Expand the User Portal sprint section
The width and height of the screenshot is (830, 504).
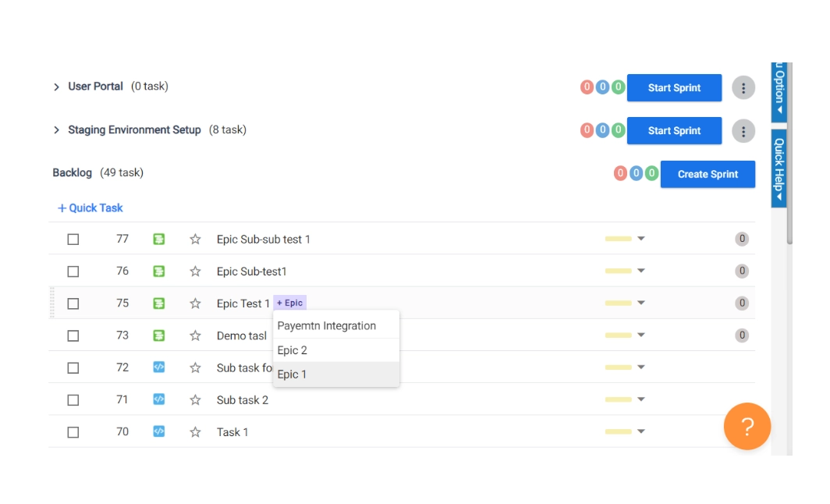[56, 87]
